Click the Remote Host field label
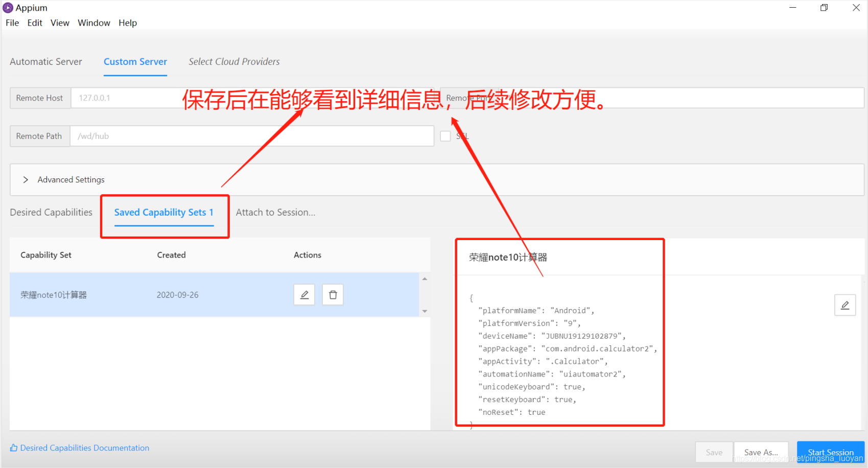The width and height of the screenshot is (868, 468). pyautogui.click(x=40, y=98)
